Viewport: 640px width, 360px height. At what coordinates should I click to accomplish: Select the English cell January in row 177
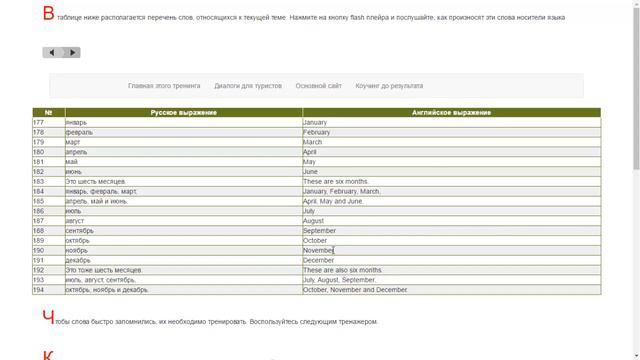coord(451,122)
